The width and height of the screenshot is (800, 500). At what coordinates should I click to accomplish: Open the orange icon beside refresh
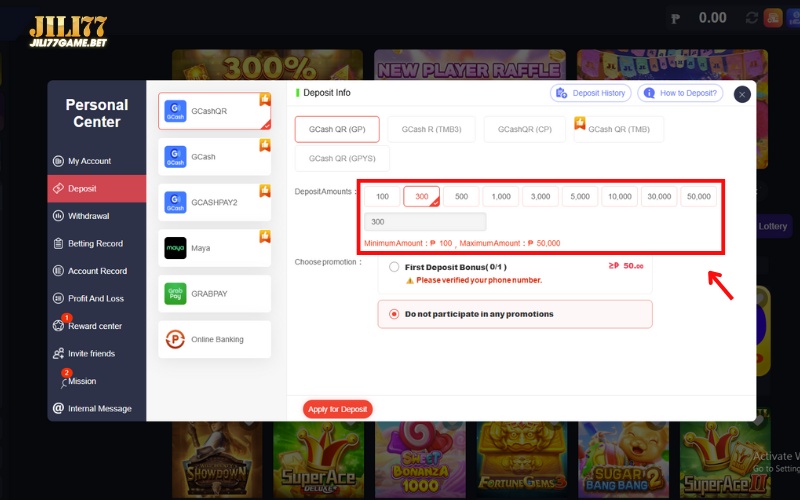tap(773, 18)
